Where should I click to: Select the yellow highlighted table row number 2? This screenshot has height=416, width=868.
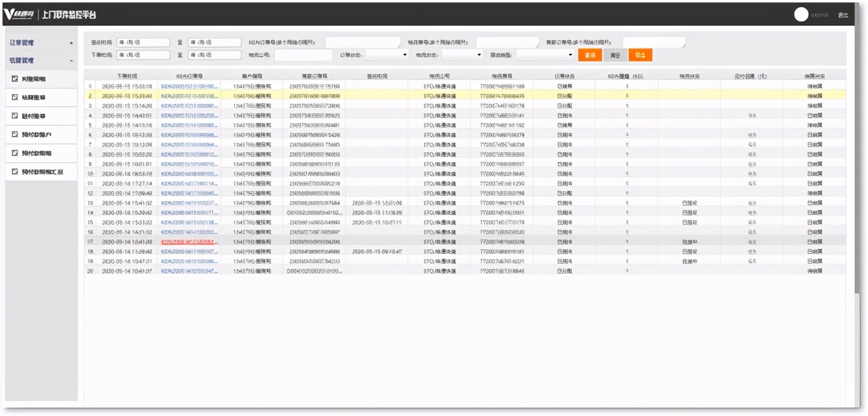465,96
